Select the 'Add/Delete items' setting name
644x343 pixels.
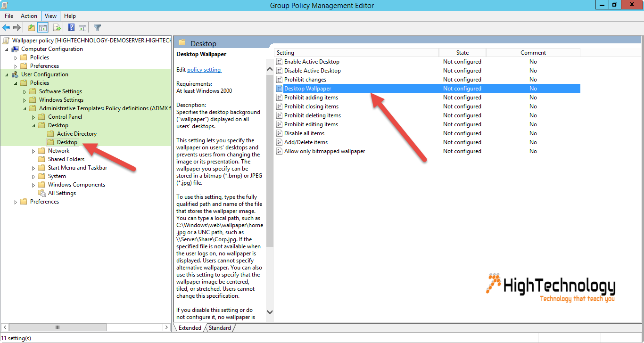coord(305,142)
